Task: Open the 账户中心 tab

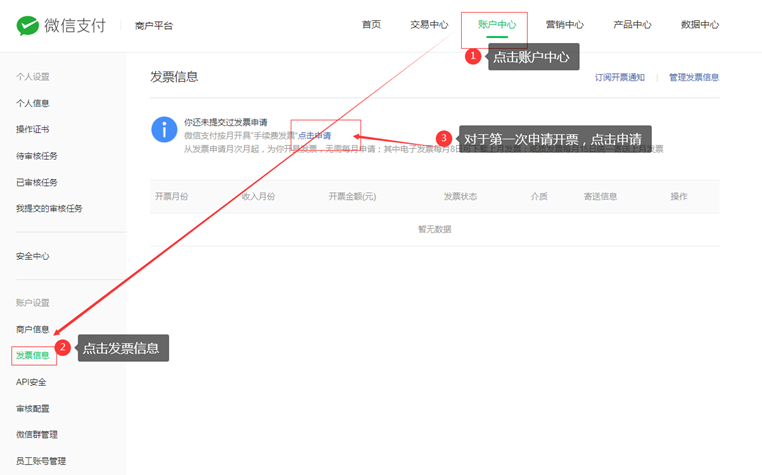Action: 497,25
